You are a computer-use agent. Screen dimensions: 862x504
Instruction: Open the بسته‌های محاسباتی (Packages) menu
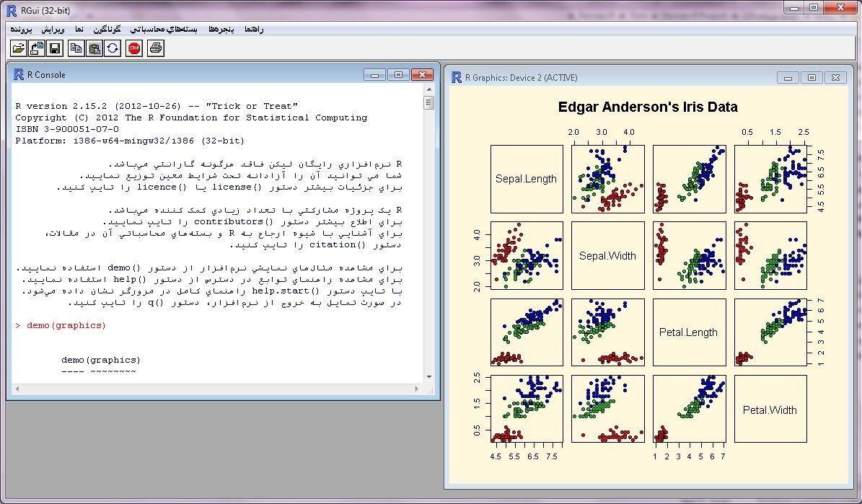(x=163, y=30)
